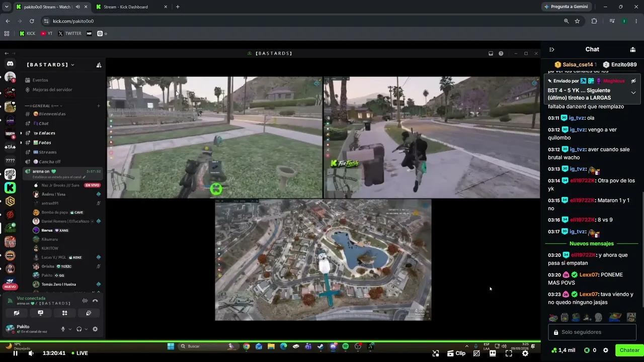Disconnect from the Discord voice channel
The height and width of the screenshot is (362, 644).
click(95, 301)
